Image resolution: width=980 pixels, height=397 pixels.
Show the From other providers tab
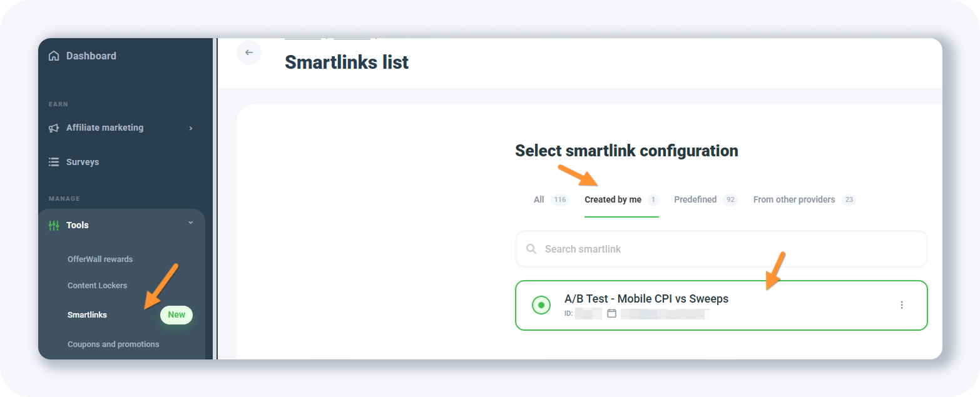tap(794, 199)
